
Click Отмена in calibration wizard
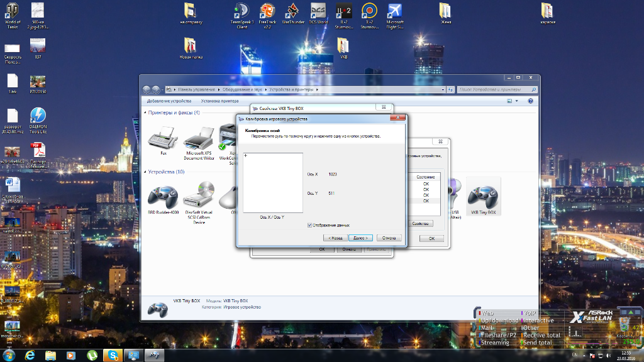point(389,238)
